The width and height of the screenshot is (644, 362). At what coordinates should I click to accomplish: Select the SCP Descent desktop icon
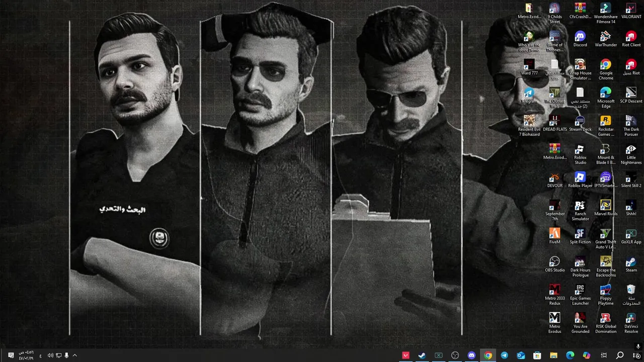(x=631, y=96)
